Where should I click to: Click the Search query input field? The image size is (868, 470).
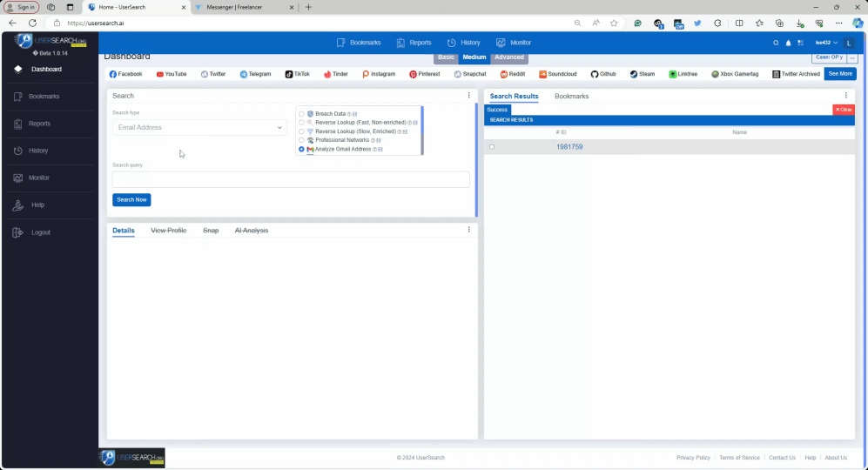click(291, 179)
